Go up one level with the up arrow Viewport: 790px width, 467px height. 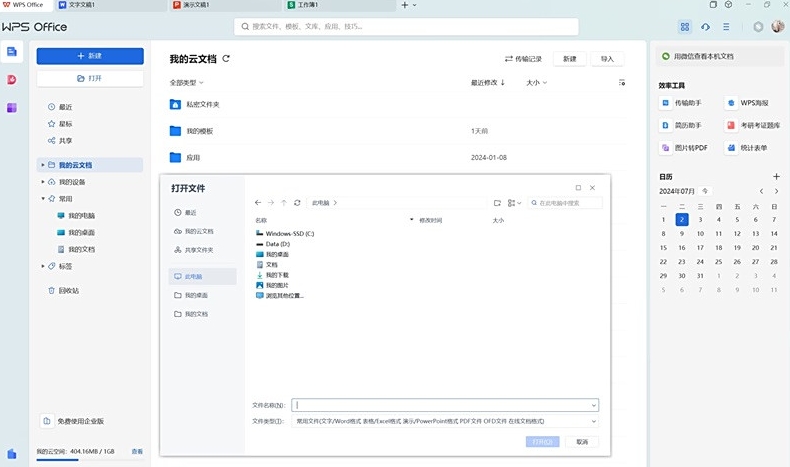284,203
